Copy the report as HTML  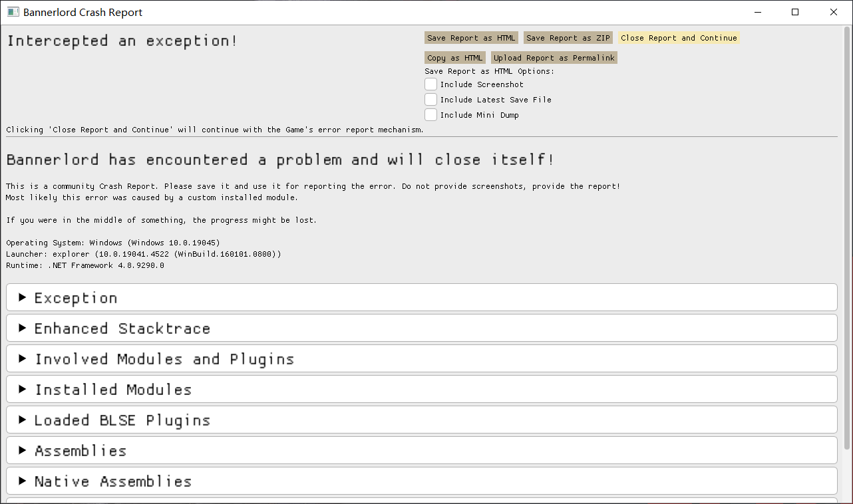pyautogui.click(x=455, y=58)
